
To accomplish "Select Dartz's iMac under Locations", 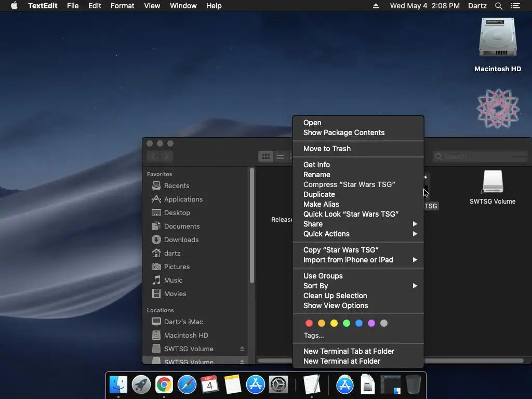I will [183, 322].
